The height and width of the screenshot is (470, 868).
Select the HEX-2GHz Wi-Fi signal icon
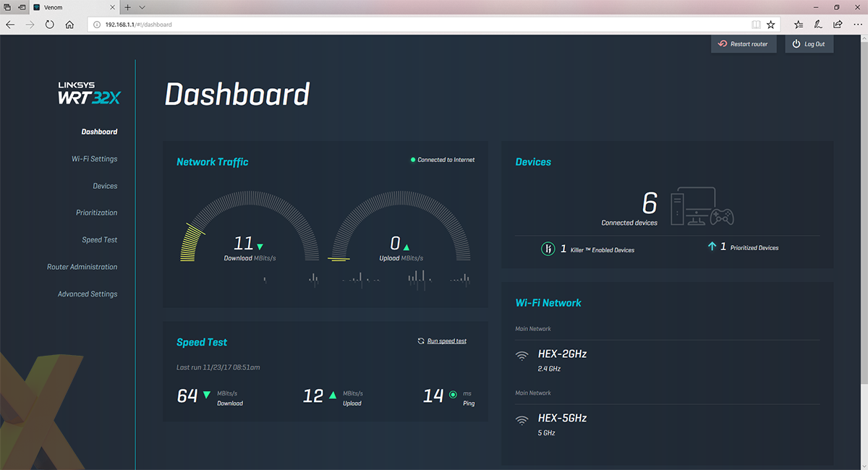click(x=523, y=355)
